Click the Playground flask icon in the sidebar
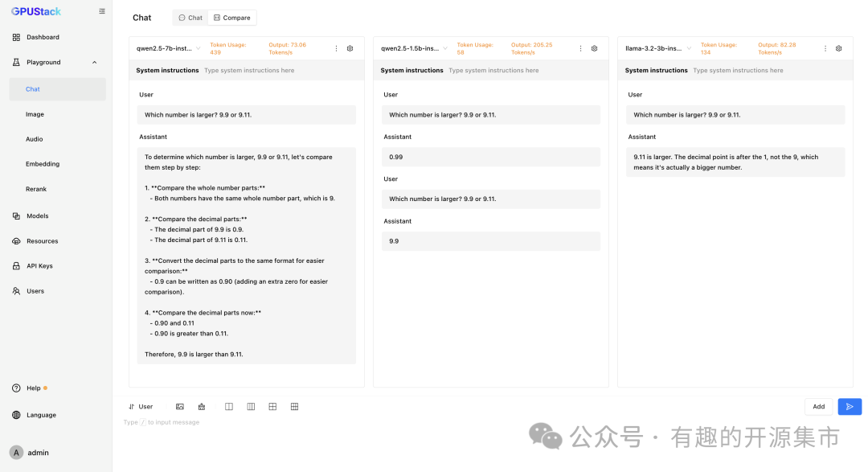This screenshot has width=868, height=472. [16, 63]
